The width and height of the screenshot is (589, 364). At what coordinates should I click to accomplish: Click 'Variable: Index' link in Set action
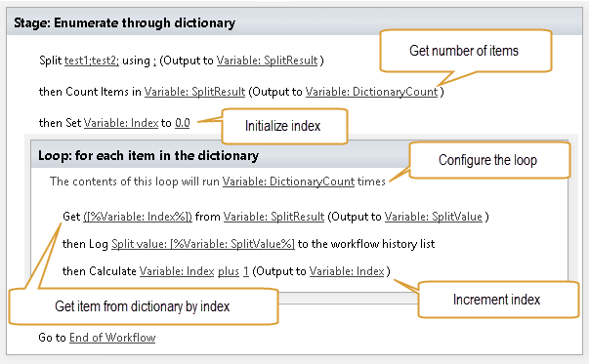[121, 123]
